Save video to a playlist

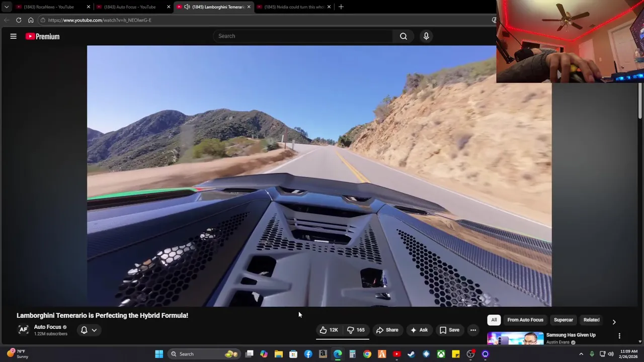tap(449, 330)
